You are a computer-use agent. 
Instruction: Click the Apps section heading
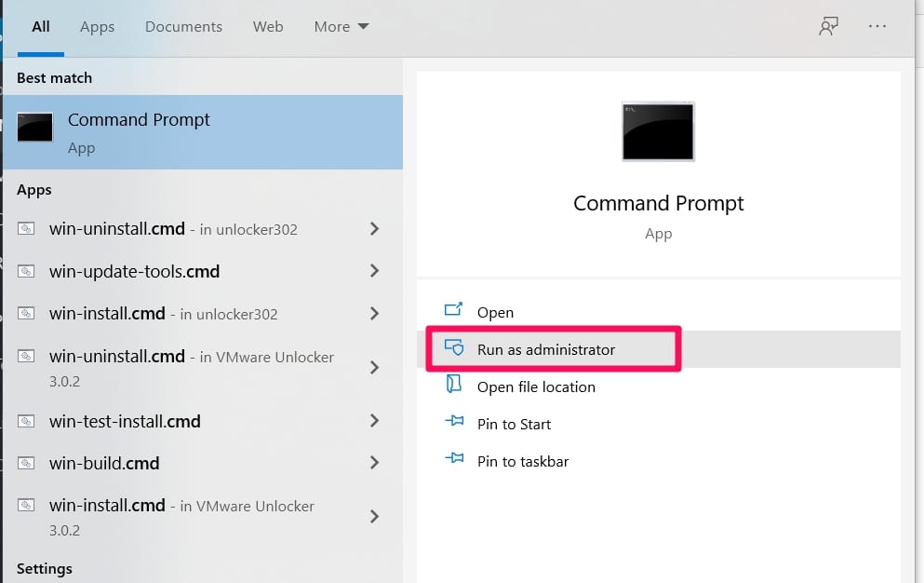[34, 190]
